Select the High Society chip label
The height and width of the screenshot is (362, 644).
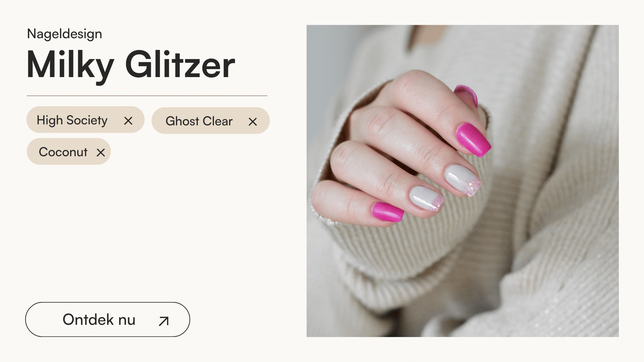point(72,120)
